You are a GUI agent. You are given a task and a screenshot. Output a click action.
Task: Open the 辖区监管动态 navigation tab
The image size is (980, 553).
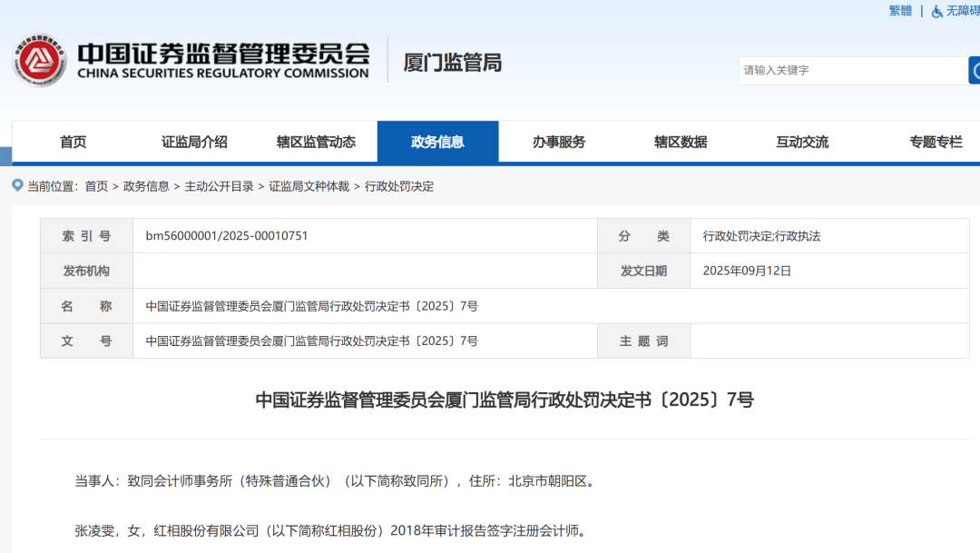tap(317, 142)
